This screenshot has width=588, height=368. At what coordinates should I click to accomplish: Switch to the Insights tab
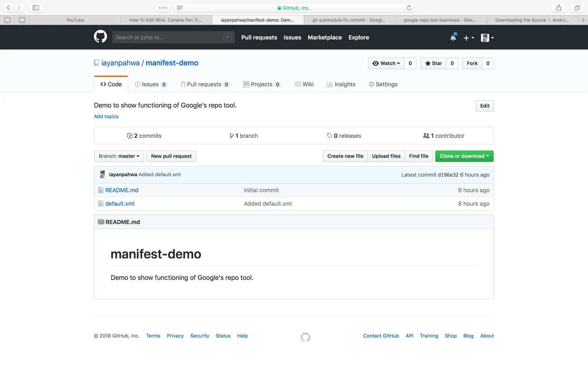pos(341,84)
